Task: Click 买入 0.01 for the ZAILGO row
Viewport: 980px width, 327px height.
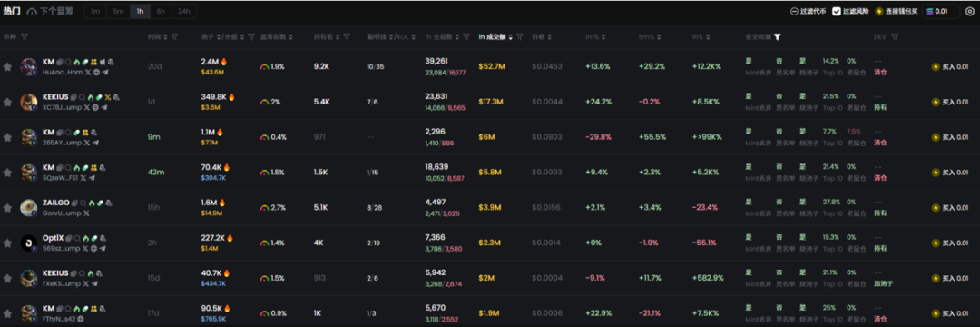Action: click(950, 208)
